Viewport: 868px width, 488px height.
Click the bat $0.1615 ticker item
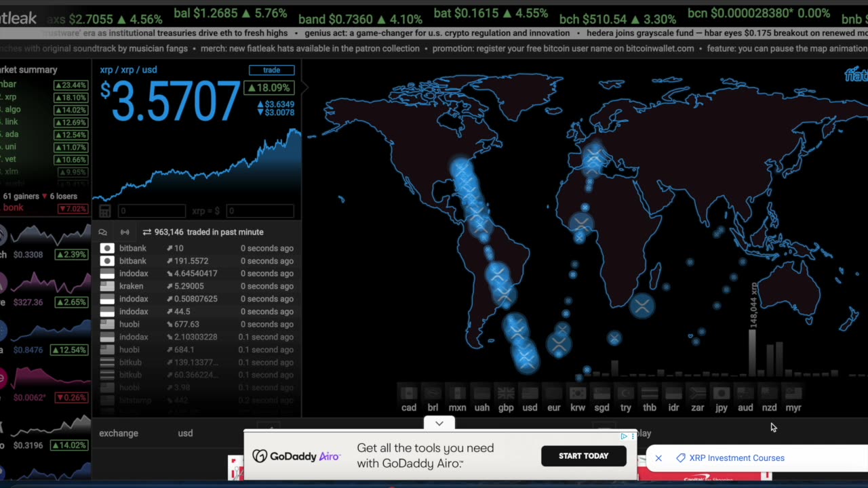tap(491, 14)
